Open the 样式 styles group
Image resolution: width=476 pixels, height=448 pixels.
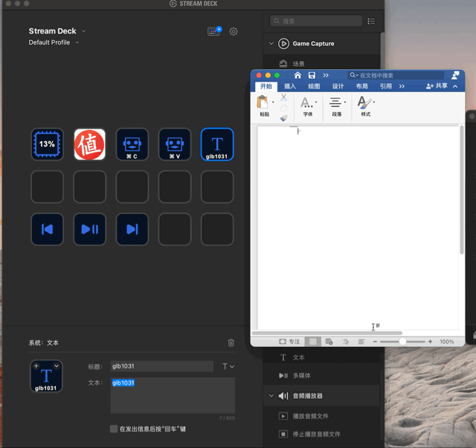(366, 106)
